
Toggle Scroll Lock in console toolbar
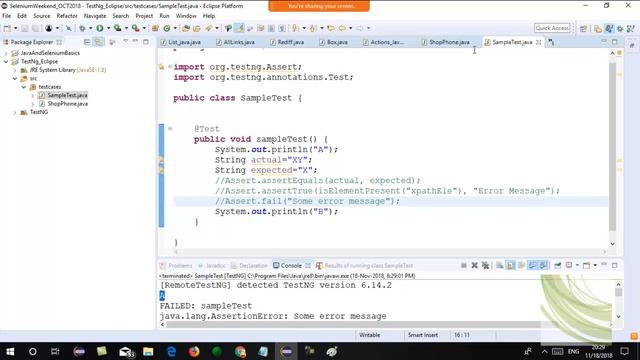coord(511,265)
